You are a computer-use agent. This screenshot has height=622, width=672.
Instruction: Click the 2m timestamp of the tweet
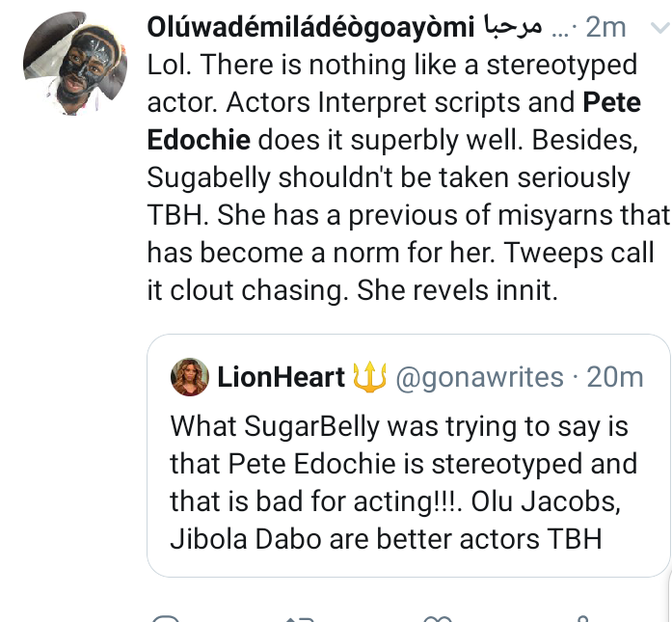point(605,28)
